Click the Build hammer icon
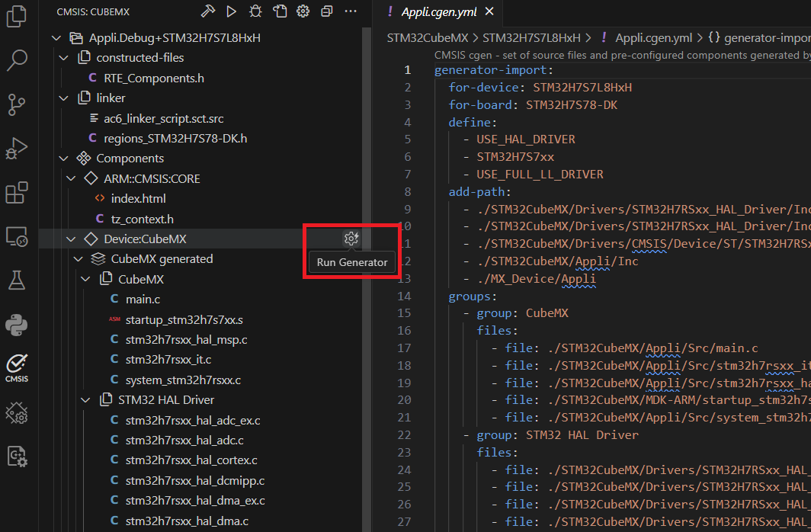811x532 pixels. coord(208,11)
